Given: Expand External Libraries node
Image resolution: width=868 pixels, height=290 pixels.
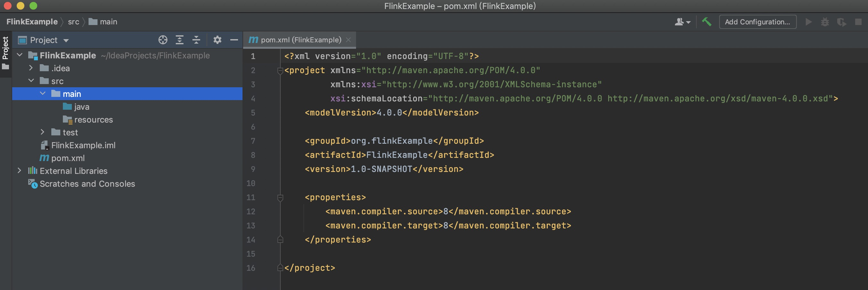Looking at the screenshot, I should pyautogui.click(x=20, y=170).
